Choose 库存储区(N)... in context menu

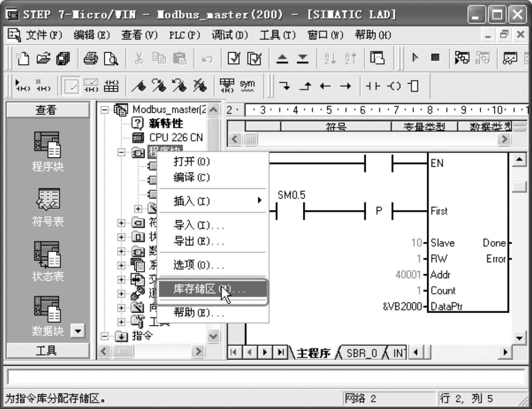(x=213, y=289)
